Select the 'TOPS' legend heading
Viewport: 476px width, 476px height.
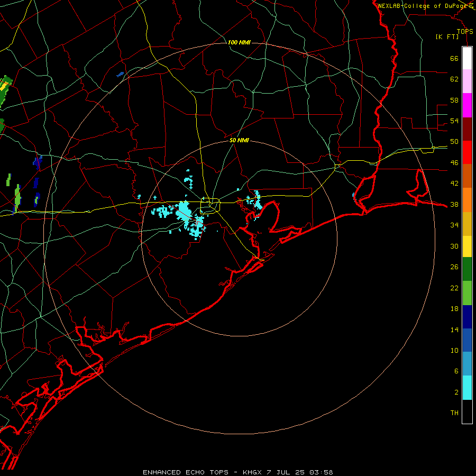465,31
